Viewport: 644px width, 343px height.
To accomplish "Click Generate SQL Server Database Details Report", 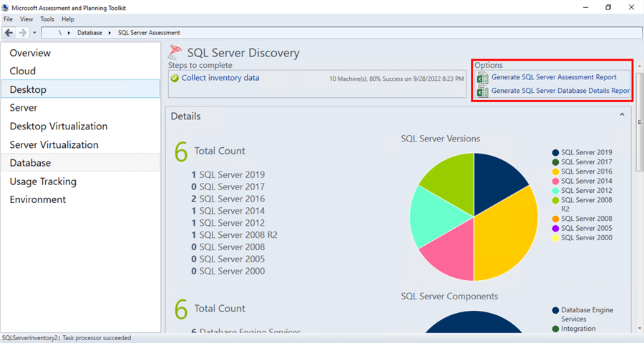I will (560, 91).
